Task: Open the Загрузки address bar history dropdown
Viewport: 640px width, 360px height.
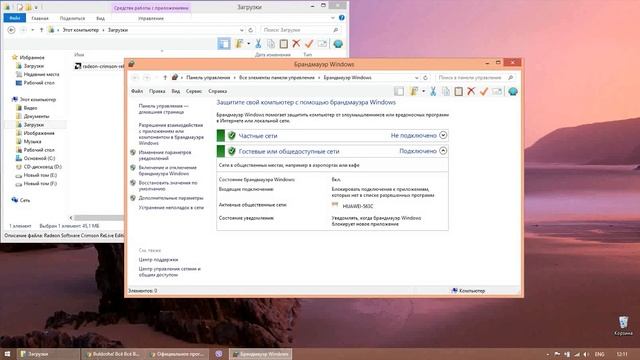Action: pyautogui.click(x=242, y=30)
